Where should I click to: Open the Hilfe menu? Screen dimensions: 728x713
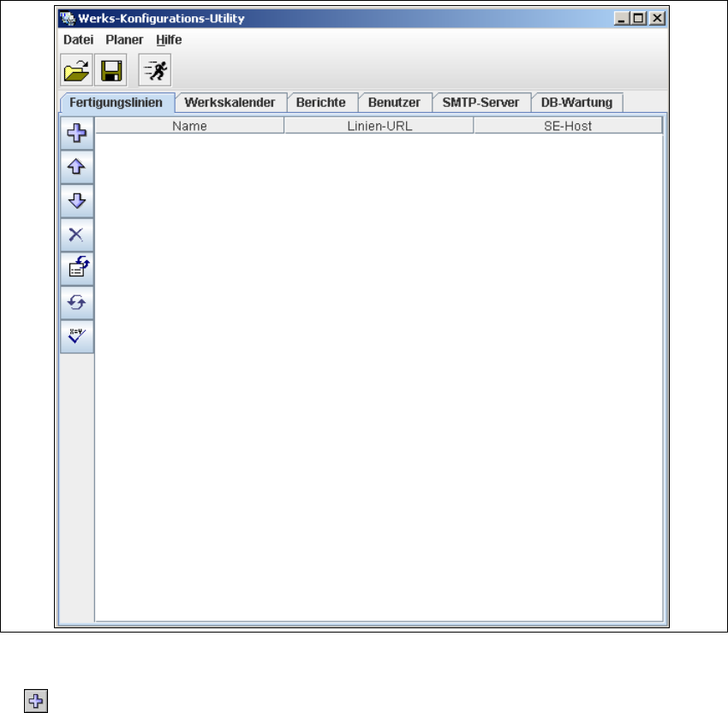(x=169, y=40)
